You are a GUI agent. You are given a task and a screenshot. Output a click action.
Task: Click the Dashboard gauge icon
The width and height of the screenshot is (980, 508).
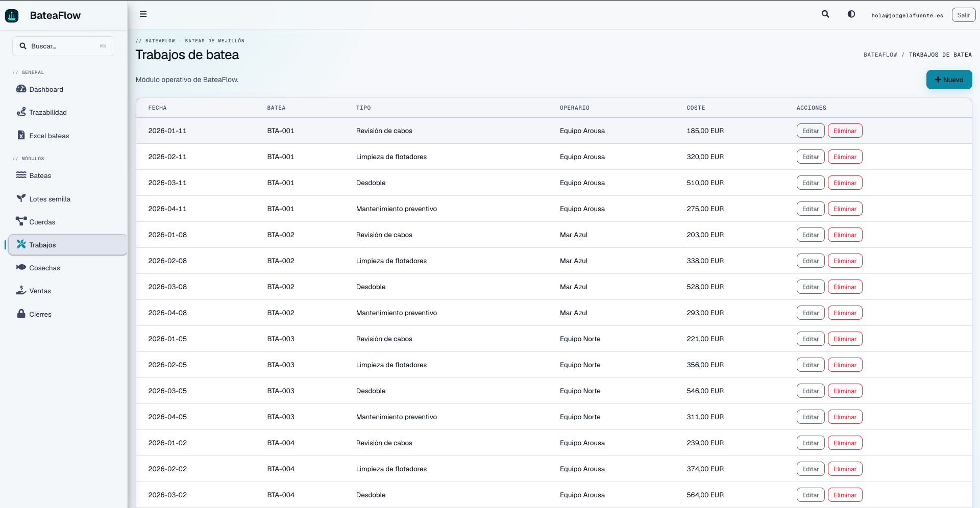21,89
